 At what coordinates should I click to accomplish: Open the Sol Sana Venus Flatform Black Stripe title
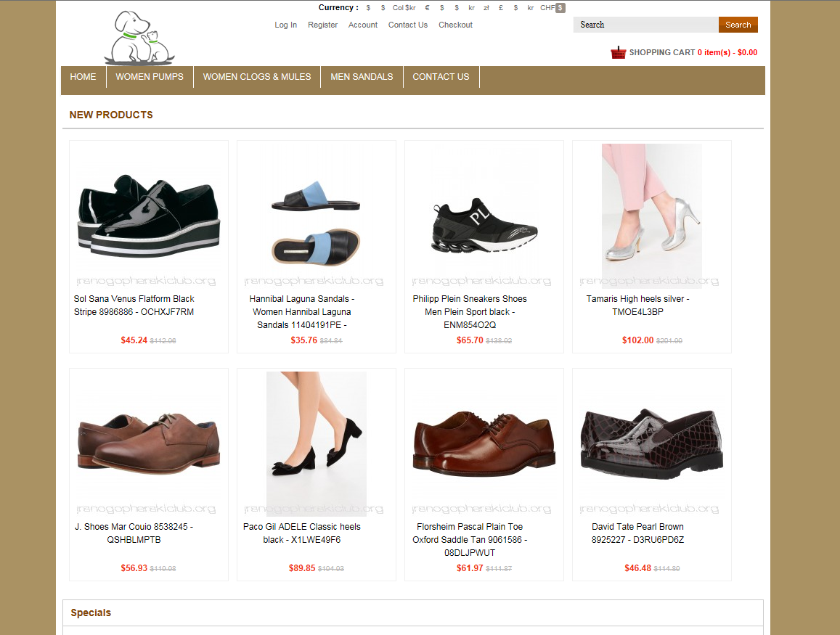pyautogui.click(x=134, y=306)
